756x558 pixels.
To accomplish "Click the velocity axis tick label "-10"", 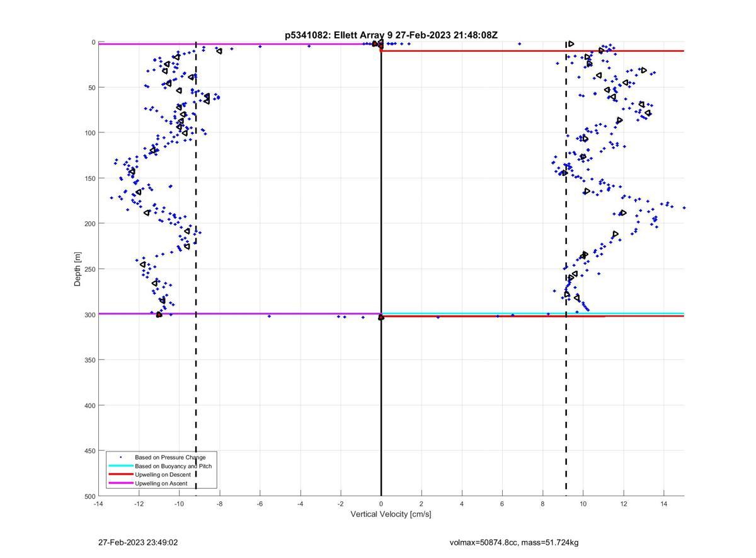I will click(179, 504).
